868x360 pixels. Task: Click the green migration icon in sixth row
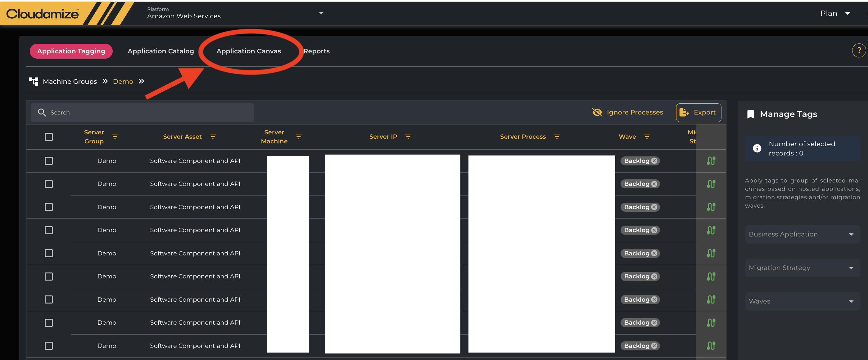tap(711, 277)
